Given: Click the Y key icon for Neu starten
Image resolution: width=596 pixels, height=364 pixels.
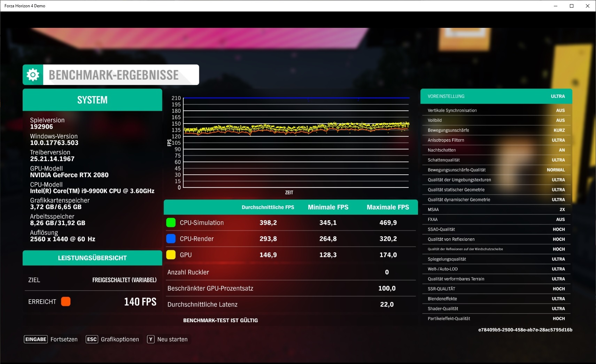Looking at the screenshot, I should click(151, 339).
